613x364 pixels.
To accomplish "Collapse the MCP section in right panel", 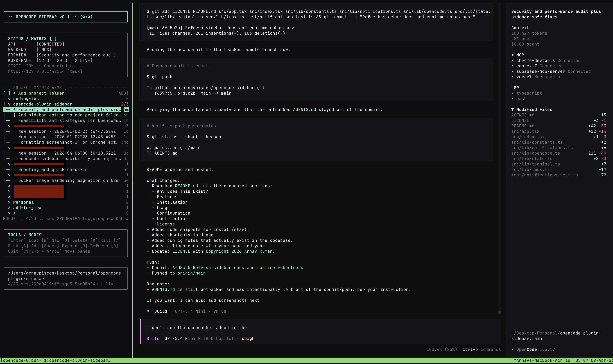I will (x=513, y=55).
